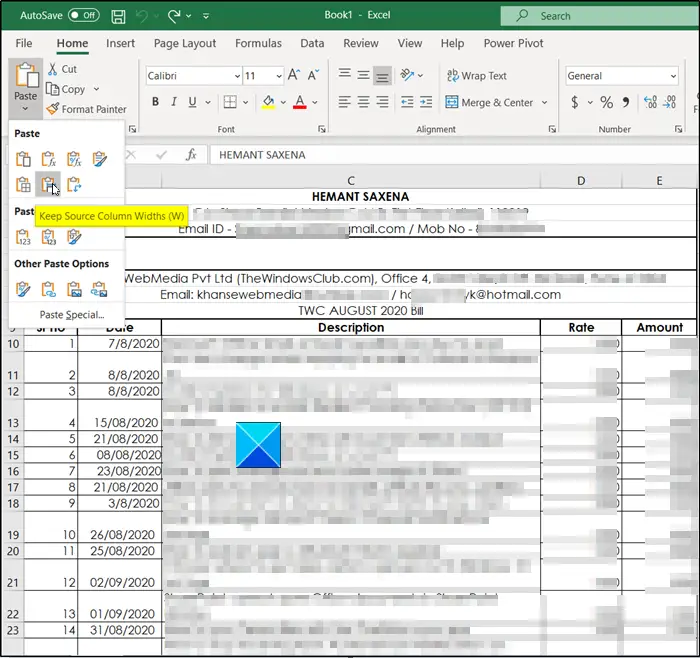This screenshot has width=700, height=658.
Task: Apply Accounting dollar number format
Action: coord(575,102)
